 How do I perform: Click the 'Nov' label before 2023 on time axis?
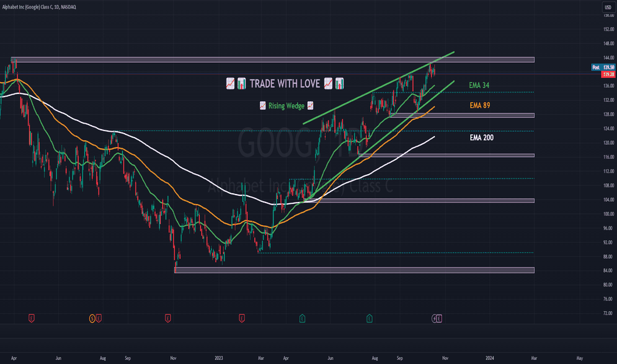click(173, 358)
